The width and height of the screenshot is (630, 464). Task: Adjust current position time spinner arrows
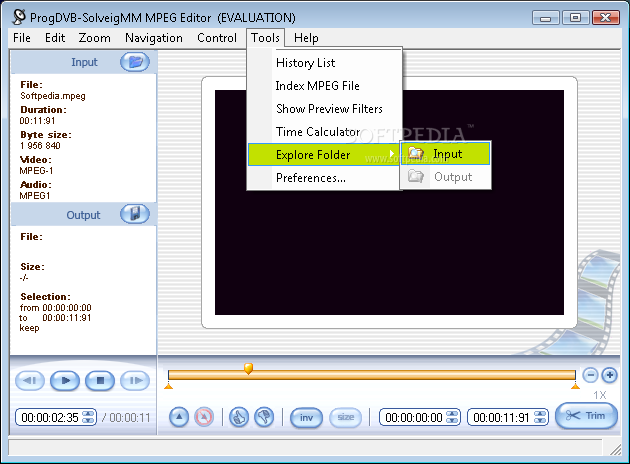point(88,417)
